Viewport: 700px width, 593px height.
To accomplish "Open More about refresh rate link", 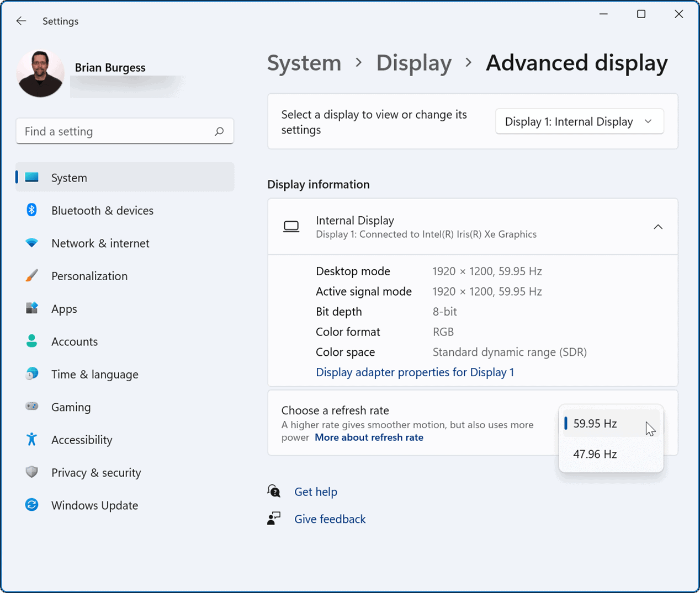I will click(369, 437).
